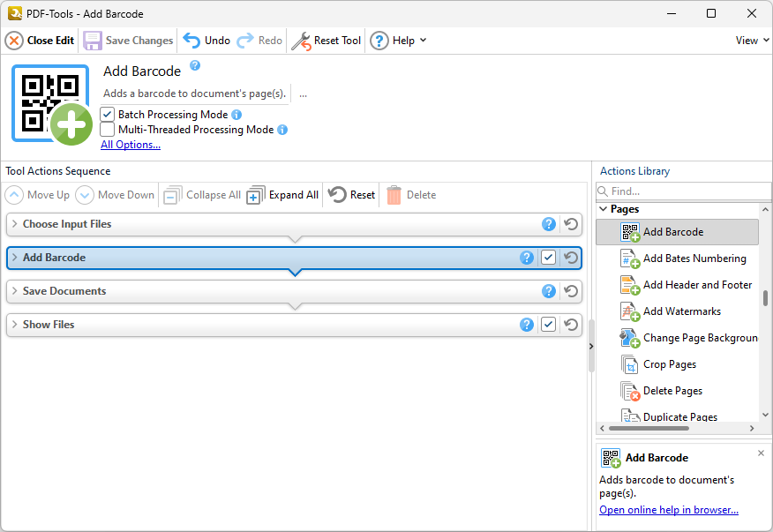Expand the Save Documents step
This screenshot has width=773, height=532.
coord(14,291)
